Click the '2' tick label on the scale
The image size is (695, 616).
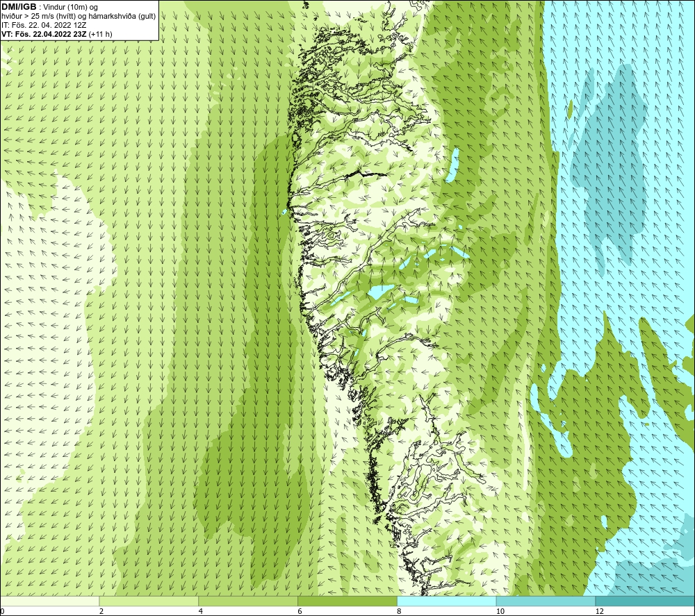(x=101, y=611)
